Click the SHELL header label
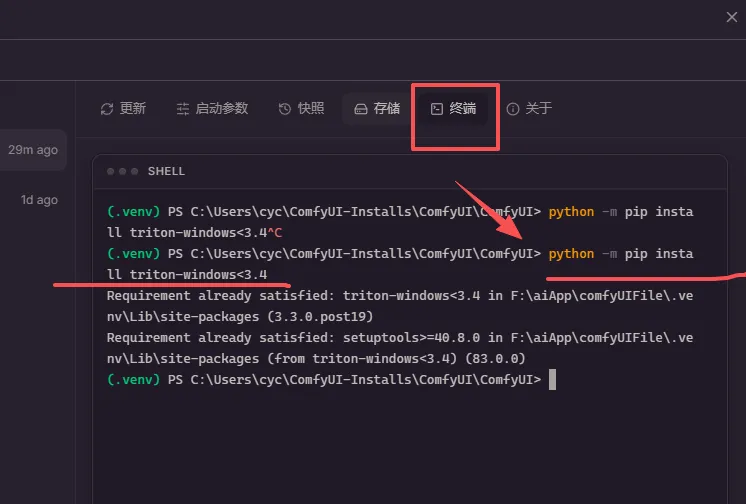 coord(166,171)
